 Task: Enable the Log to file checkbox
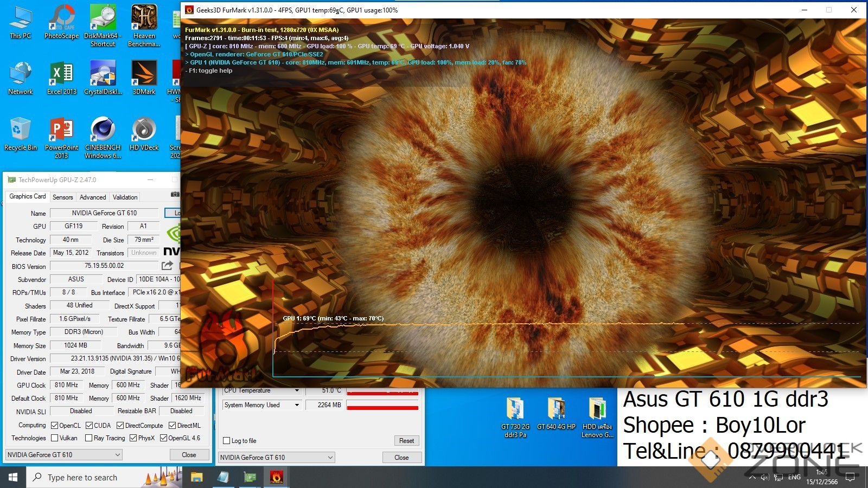pos(227,441)
